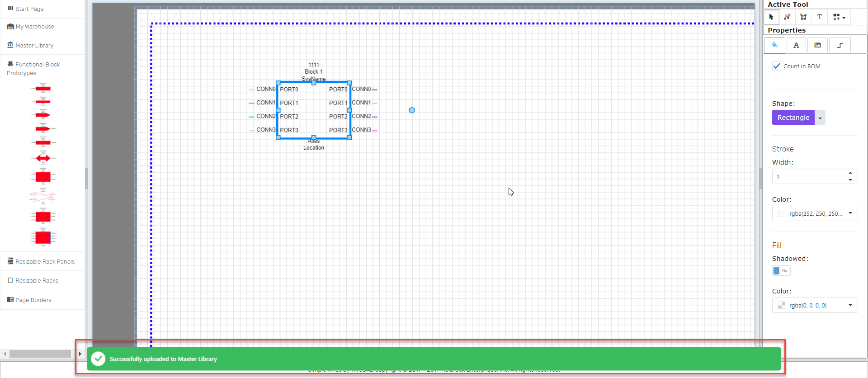Viewport: 868px width, 378px height.
Task: Toggle the Shadowed switch
Action: coord(781,270)
